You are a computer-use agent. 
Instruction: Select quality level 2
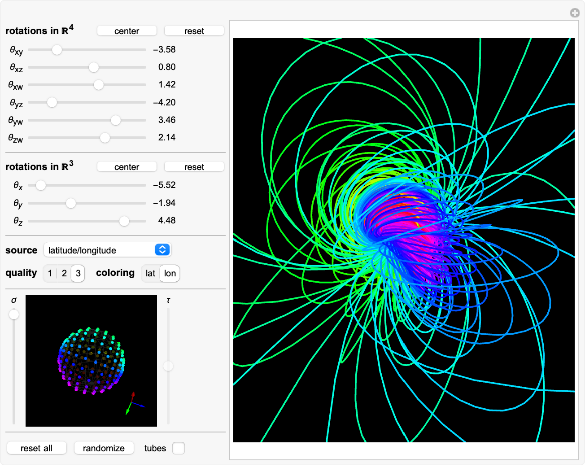[64, 273]
